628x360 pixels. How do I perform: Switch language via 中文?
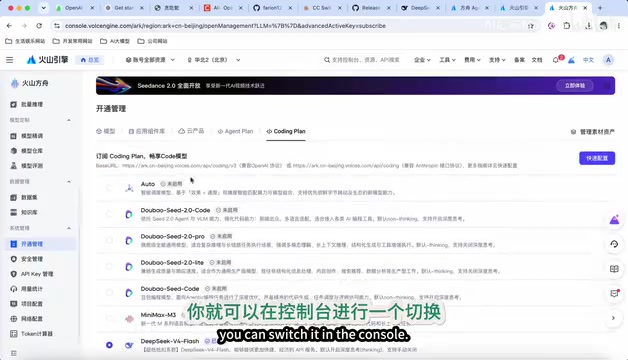point(588,60)
